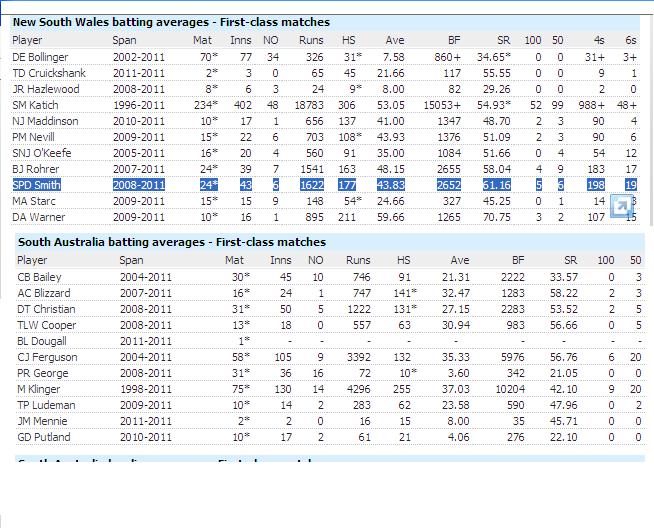Click Cruickshank's strike rate 55.55
Viewport: 654px width, 528px height.
(x=497, y=73)
